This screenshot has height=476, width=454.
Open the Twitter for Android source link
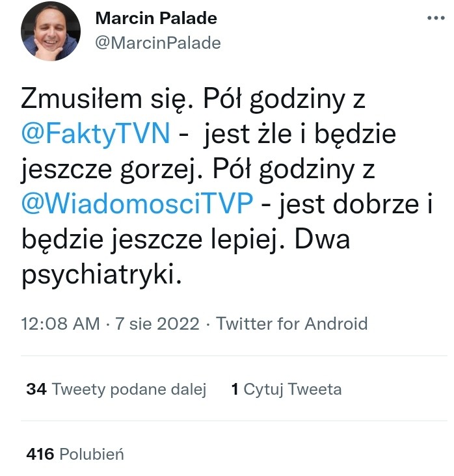292,323
